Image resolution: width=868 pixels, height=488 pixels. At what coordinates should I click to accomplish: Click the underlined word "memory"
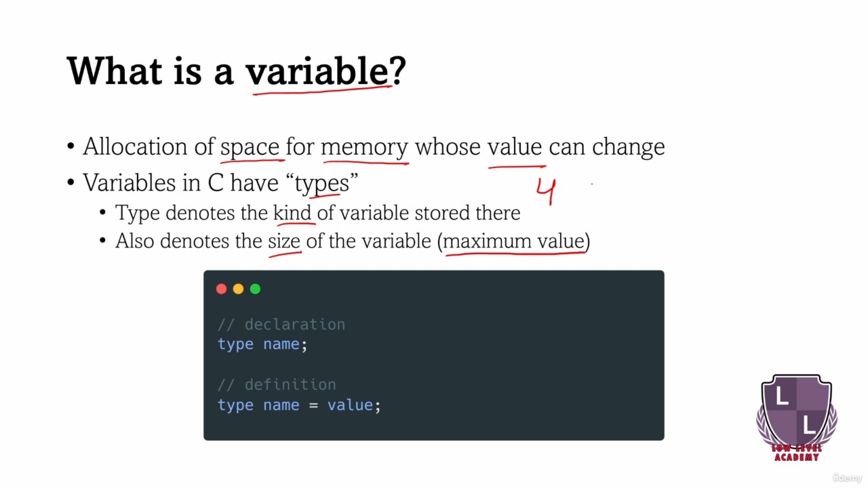click(x=365, y=147)
